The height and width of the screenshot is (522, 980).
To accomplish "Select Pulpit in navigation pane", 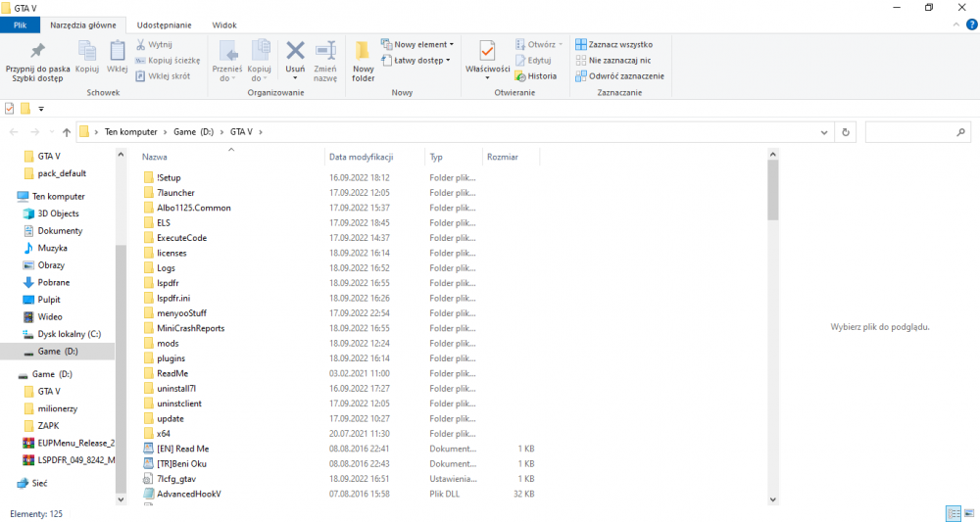I will (42, 300).
